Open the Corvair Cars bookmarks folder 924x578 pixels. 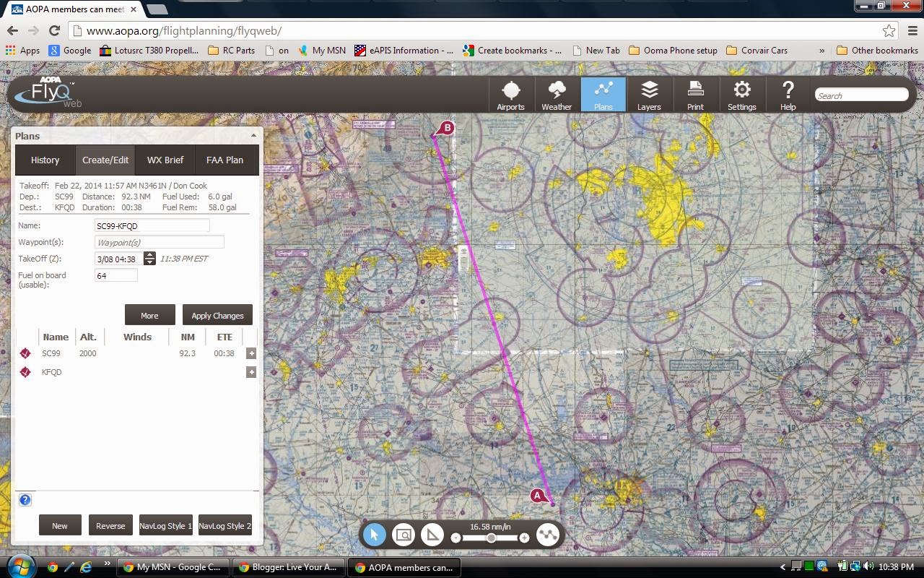pyautogui.click(x=757, y=51)
